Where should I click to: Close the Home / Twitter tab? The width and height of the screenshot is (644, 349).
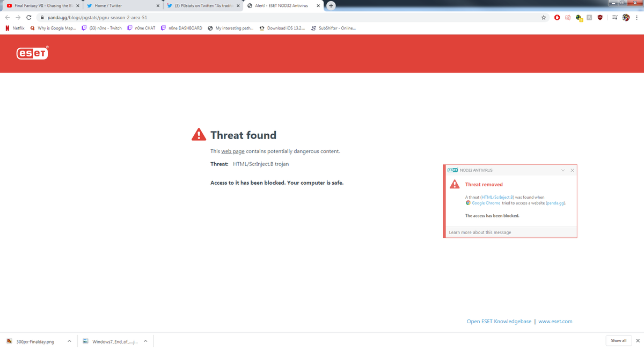(159, 6)
